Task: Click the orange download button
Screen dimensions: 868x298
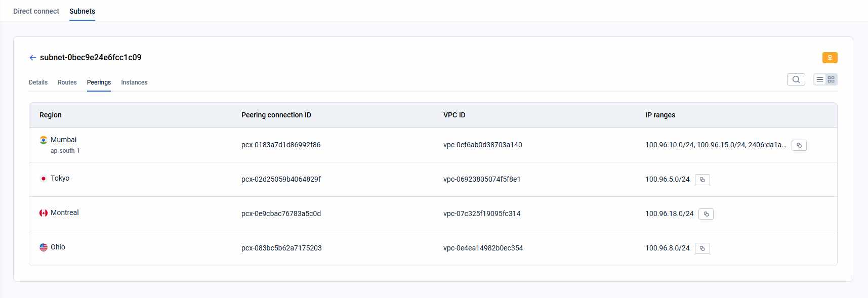Action: point(830,58)
